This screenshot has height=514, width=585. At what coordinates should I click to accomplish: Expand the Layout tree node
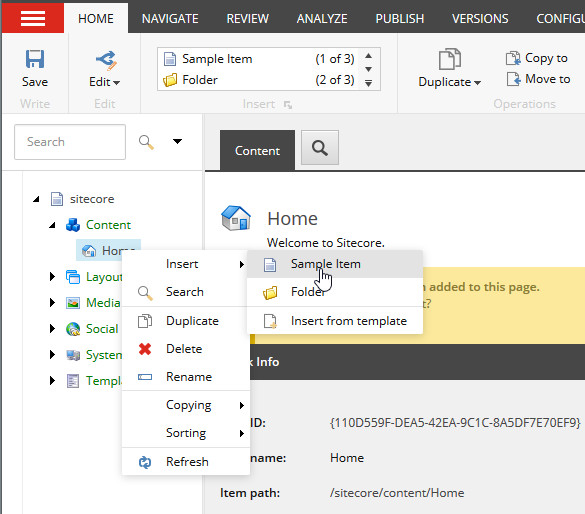pyautogui.click(x=52, y=276)
